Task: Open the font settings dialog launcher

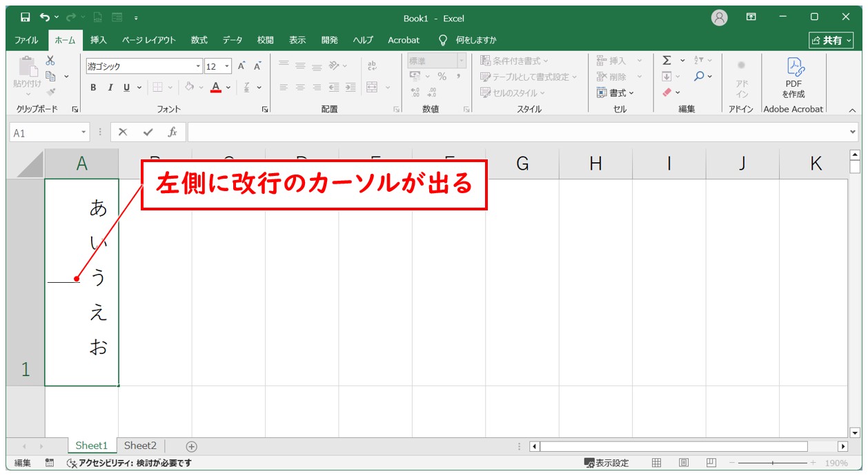Action: pos(265,109)
